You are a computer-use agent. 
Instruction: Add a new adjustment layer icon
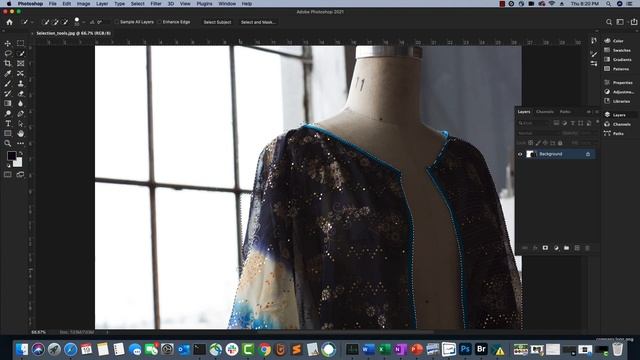tap(556, 248)
